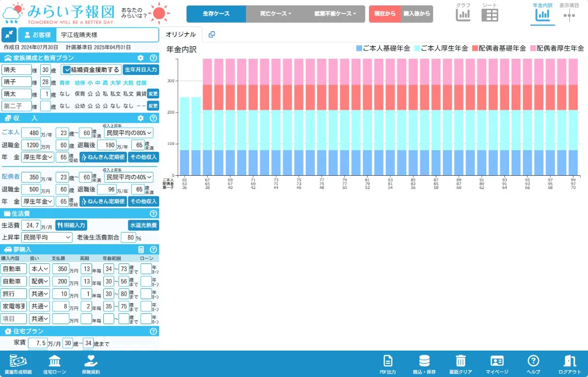Open 保険契約 from bottom bar

(90, 364)
